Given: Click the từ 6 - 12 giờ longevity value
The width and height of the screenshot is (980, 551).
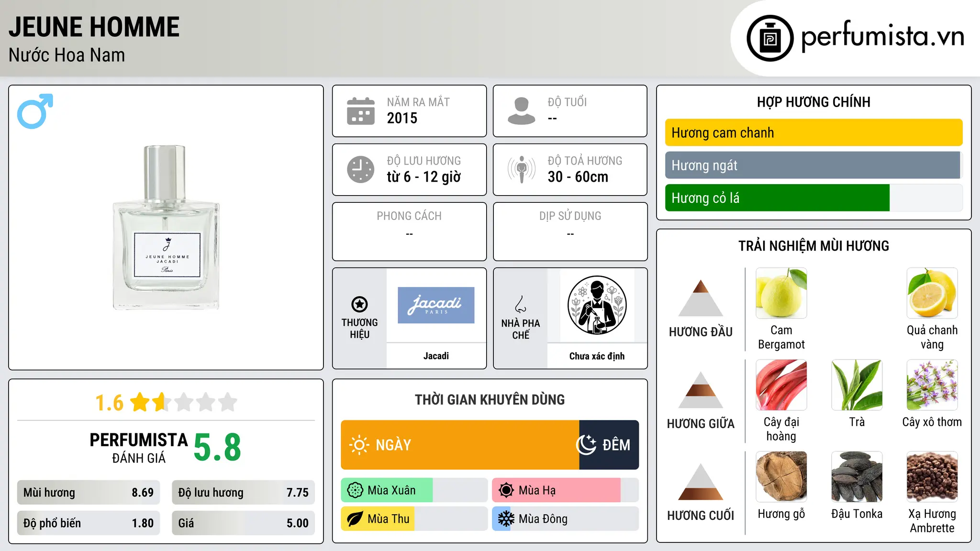Looking at the screenshot, I should 423,177.
